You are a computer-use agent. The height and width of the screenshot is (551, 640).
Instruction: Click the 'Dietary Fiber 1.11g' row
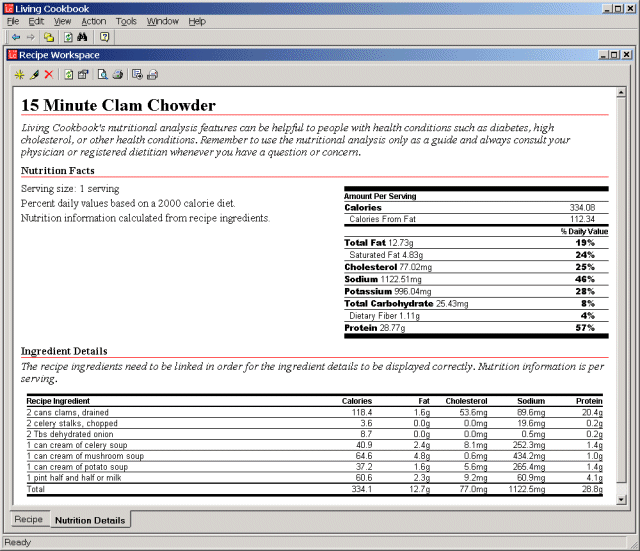(476, 316)
